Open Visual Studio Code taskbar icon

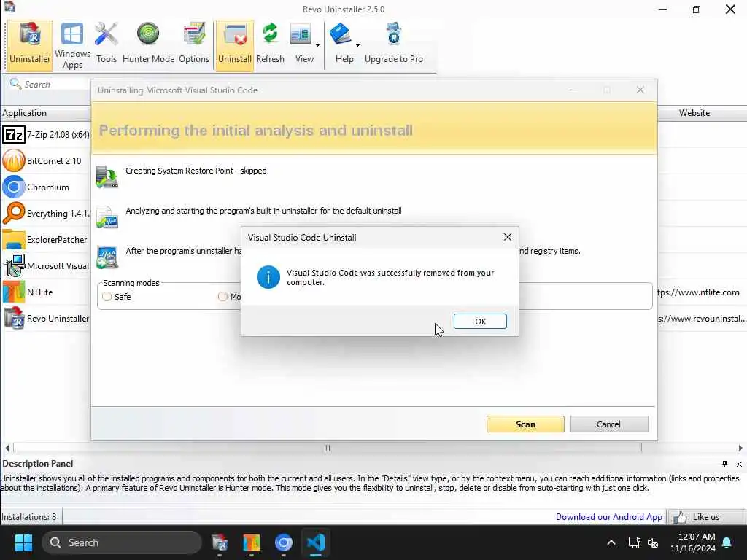pos(315,542)
